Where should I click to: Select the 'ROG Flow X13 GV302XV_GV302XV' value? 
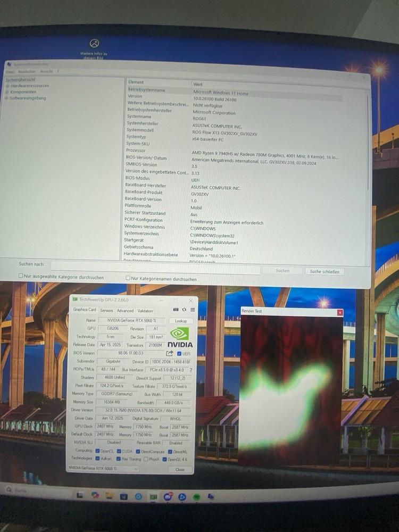tap(225, 134)
